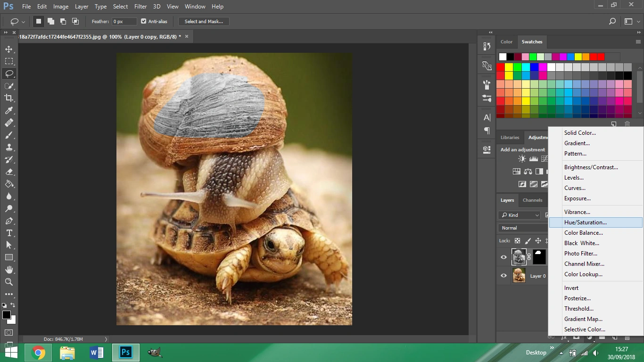Open the blend mode Normal dropdown

click(x=522, y=228)
